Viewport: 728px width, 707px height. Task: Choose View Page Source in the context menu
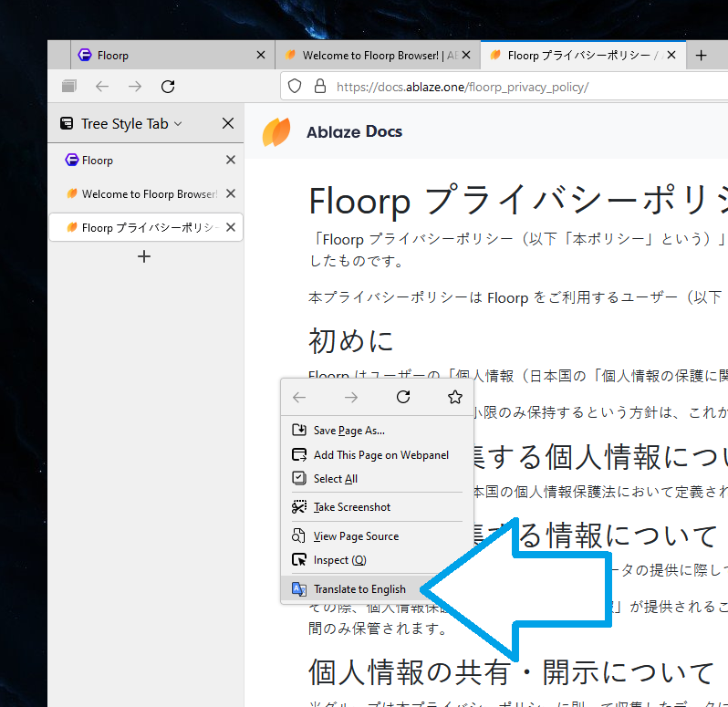(x=377, y=536)
